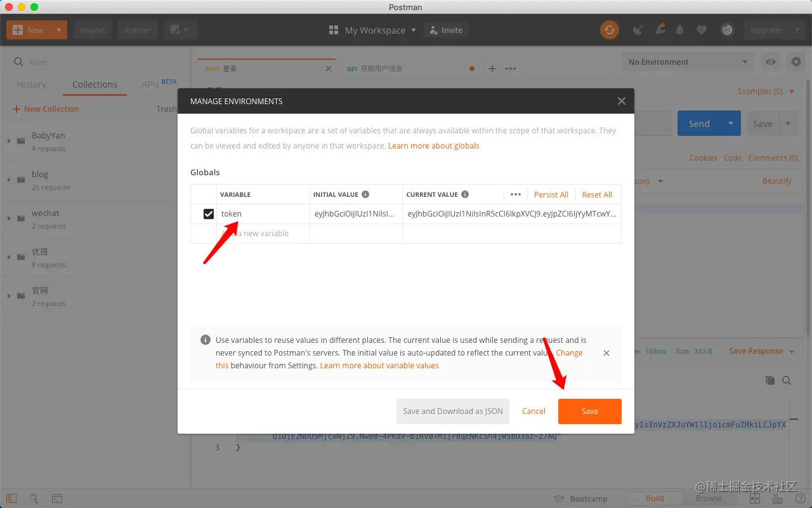Open the globals table three-dots menu

coord(516,194)
